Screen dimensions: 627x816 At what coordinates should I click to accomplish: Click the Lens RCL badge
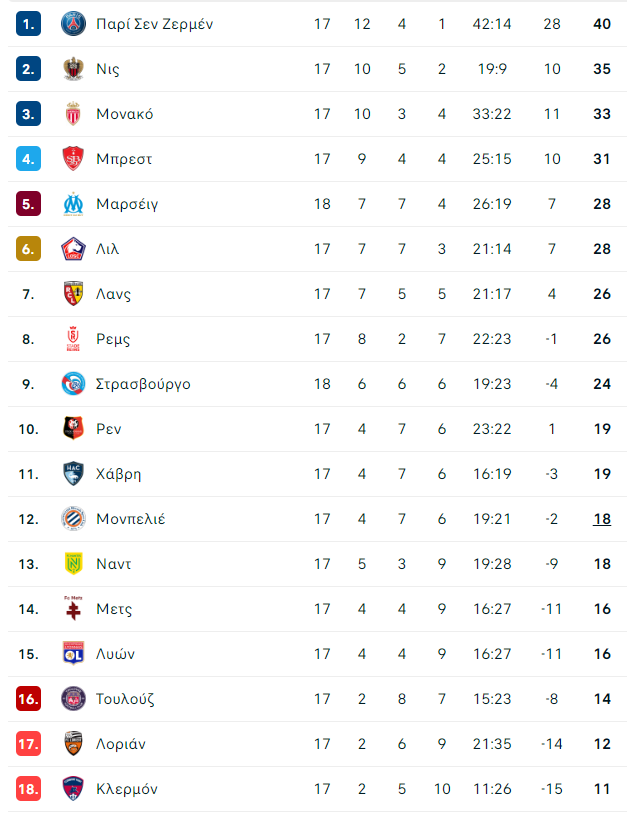click(x=73, y=294)
